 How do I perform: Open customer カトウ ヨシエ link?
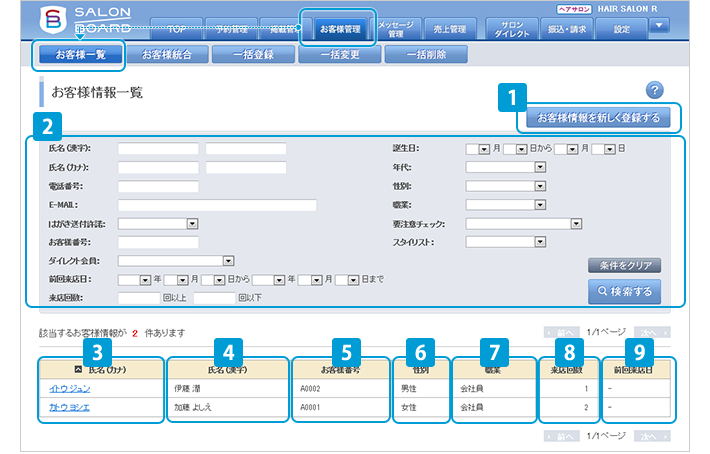[70, 408]
